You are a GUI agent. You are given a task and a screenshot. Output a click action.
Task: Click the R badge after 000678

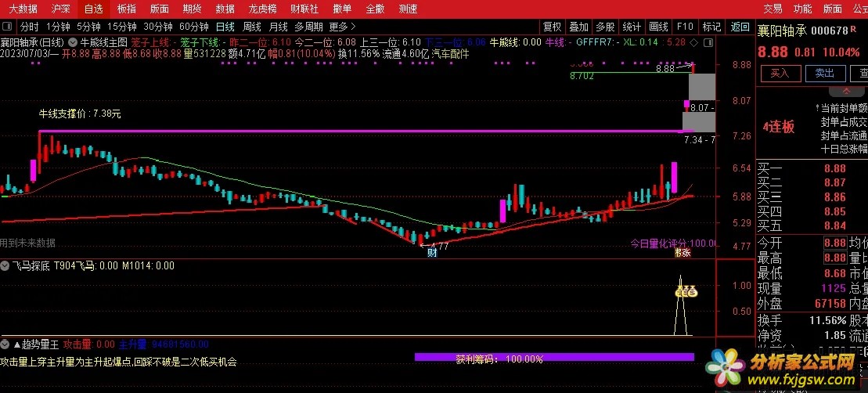(x=852, y=29)
